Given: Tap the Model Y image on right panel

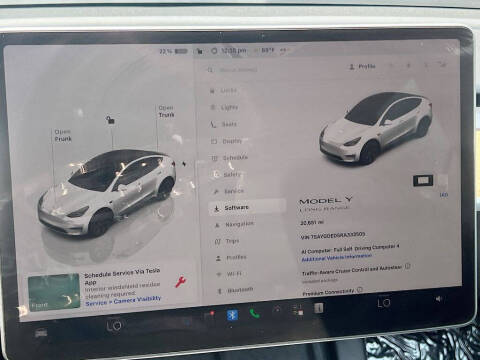Looking at the screenshot, I should (376, 128).
